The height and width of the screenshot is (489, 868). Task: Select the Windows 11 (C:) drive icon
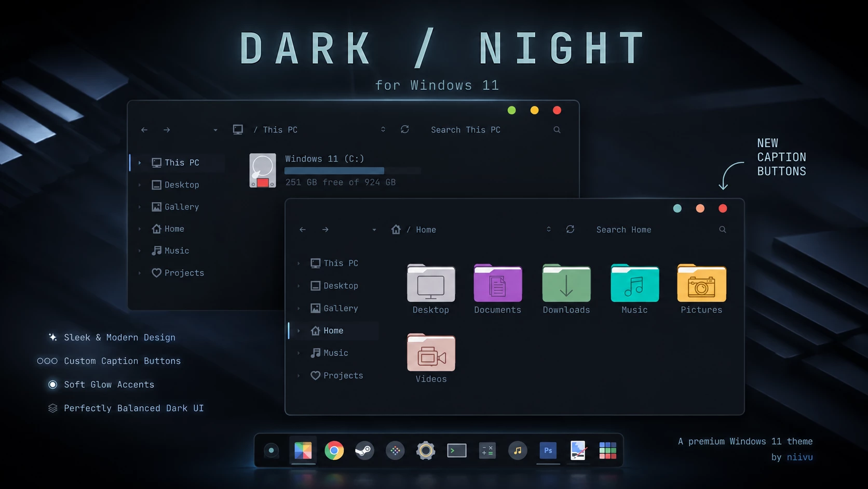pos(263,170)
